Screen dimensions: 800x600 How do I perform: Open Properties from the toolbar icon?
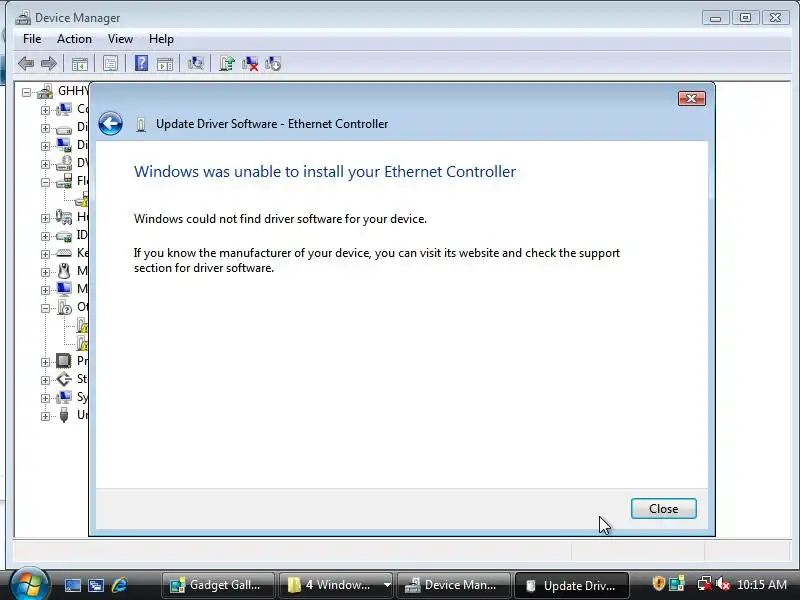coord(110,64)
